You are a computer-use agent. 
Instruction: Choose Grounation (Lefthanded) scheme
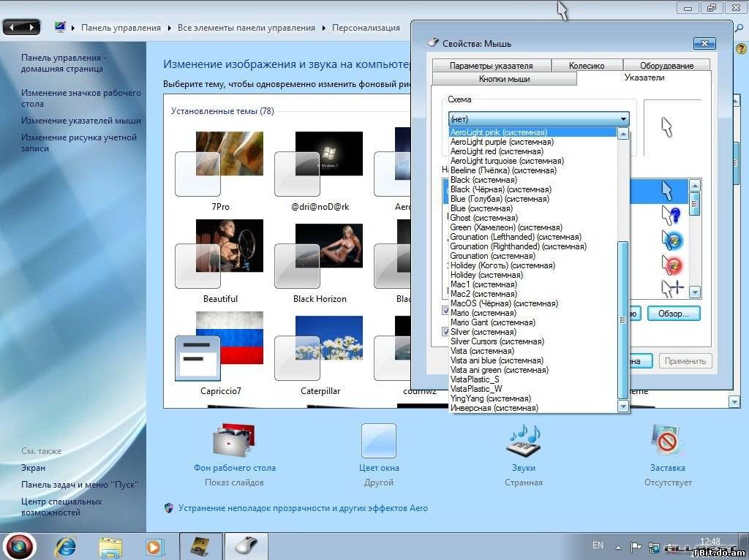532,237
